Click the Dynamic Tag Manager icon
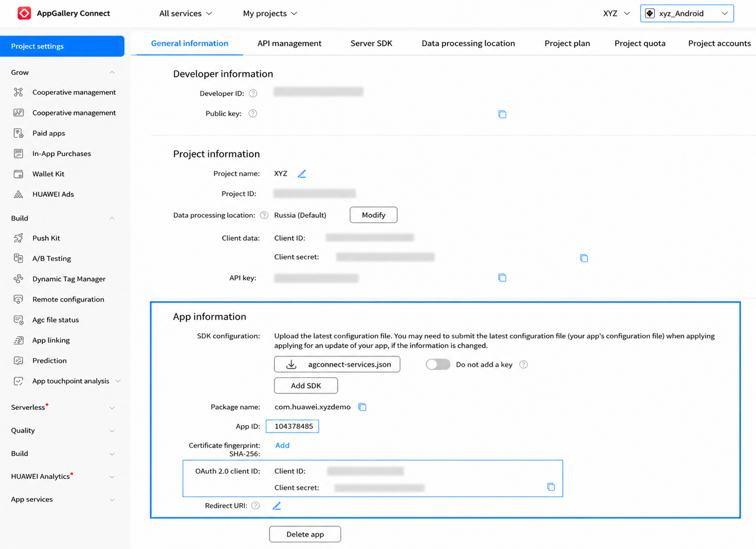 coord(19,279)
